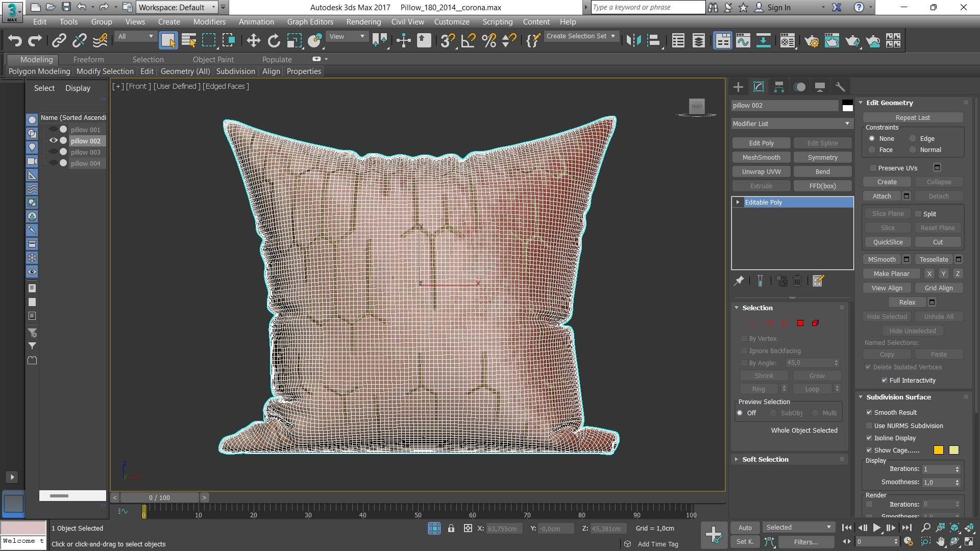Open the Rendering menu
The image size is (980, 551).
point(363,21)
